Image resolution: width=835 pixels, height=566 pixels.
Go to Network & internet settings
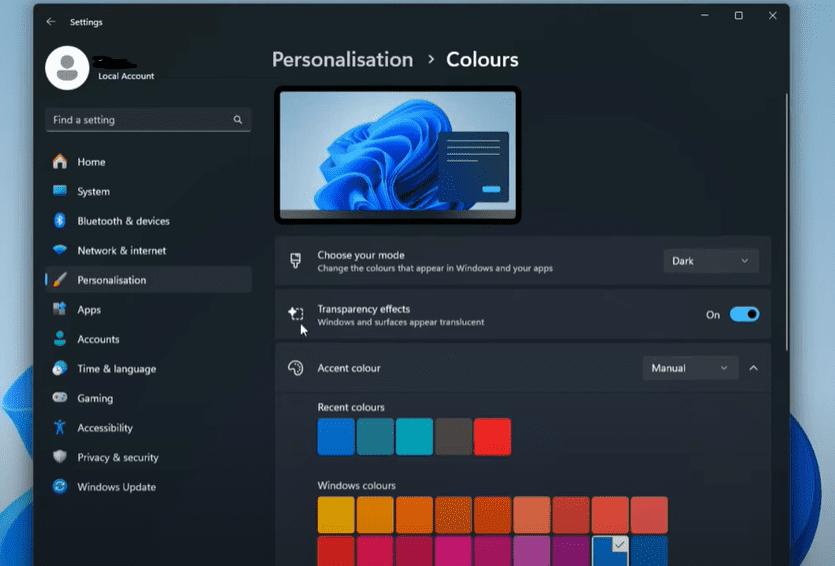point(121,251)
